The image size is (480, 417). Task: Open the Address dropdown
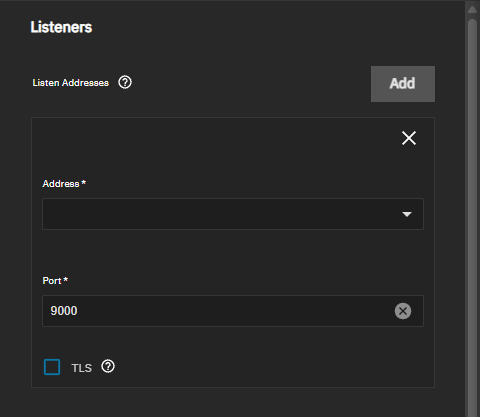click(233, 214)
